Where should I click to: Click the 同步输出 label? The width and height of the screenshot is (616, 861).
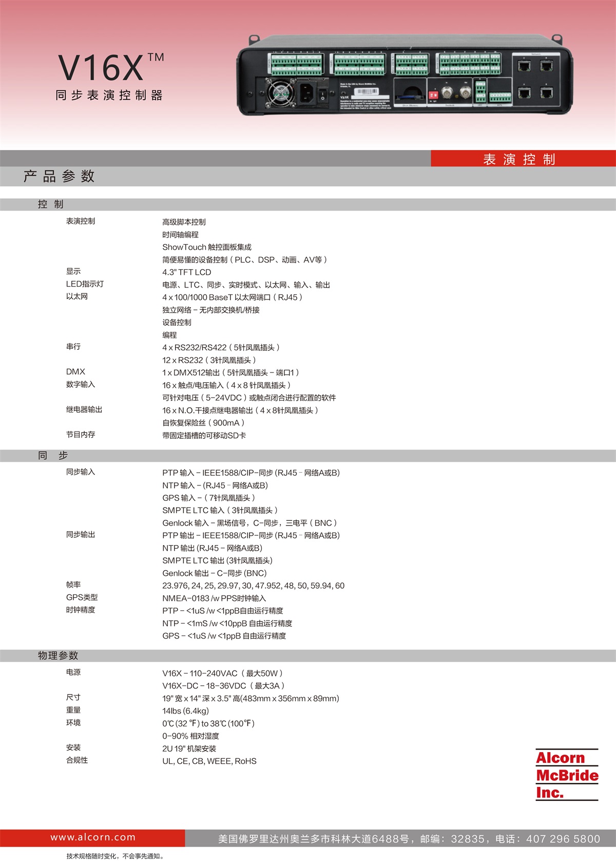(81, 534)
